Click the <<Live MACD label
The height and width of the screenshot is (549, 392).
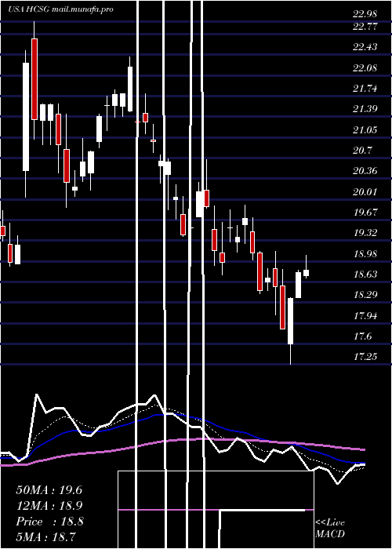[x=330, y=528]
